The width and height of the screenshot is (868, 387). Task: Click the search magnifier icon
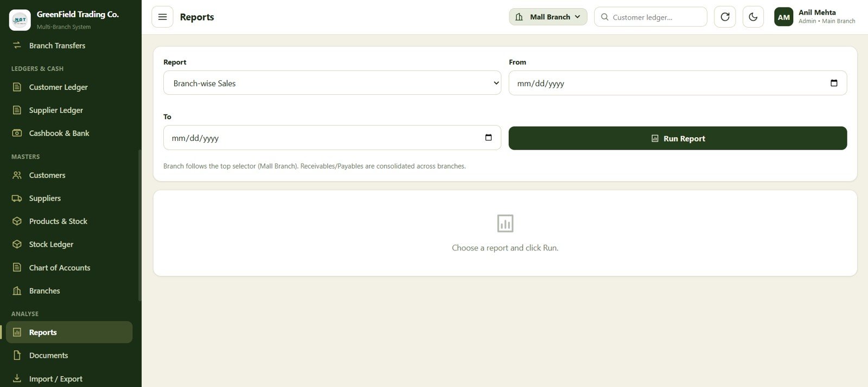(605, 17)
